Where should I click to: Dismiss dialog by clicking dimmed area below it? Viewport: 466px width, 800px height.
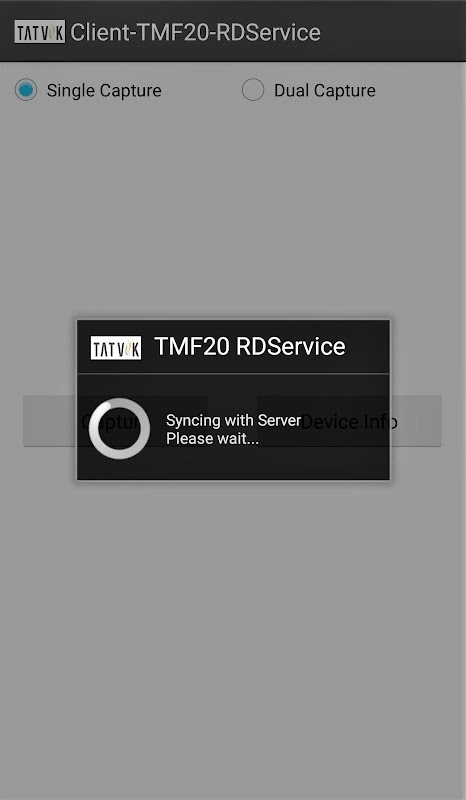click(x=233, y=638)
